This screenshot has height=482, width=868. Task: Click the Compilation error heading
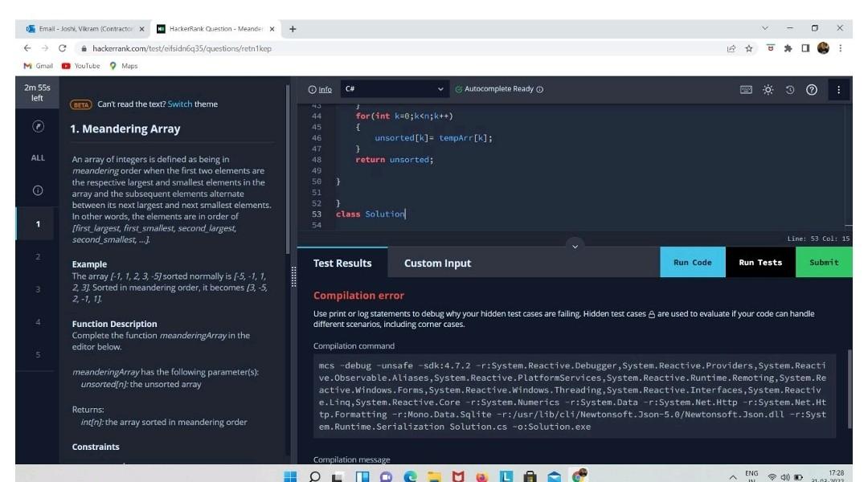pyautogui.click(x=358, y=296)
